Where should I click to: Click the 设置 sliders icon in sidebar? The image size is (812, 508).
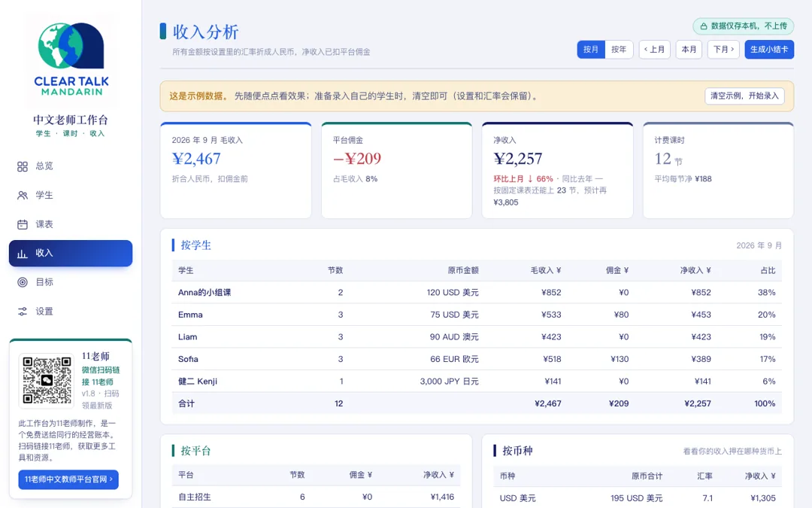point(23,312)
